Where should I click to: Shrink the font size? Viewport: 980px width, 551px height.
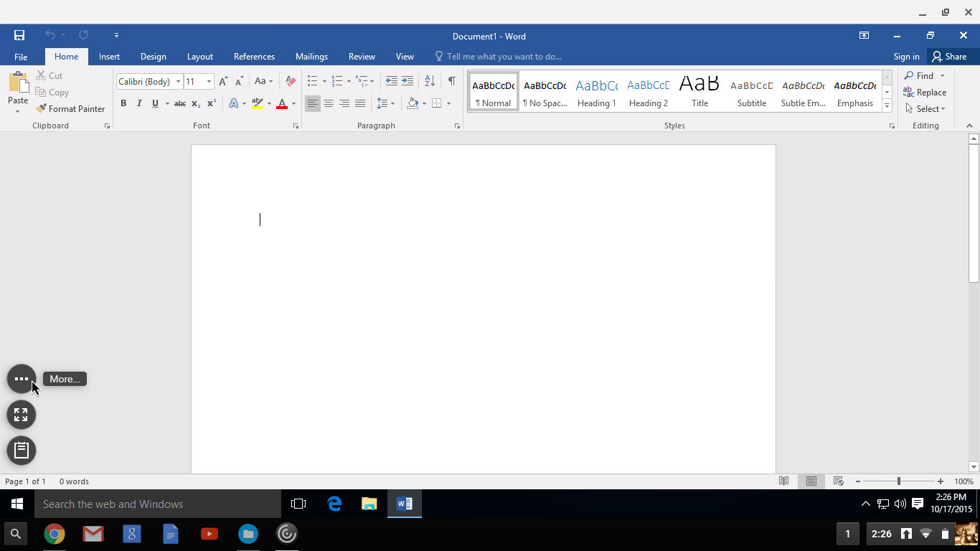pyautogui.click(x=239, y=81)
